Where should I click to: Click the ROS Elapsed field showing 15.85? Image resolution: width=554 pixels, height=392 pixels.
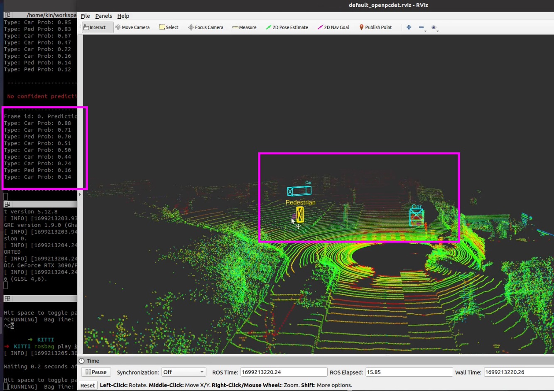409,372
